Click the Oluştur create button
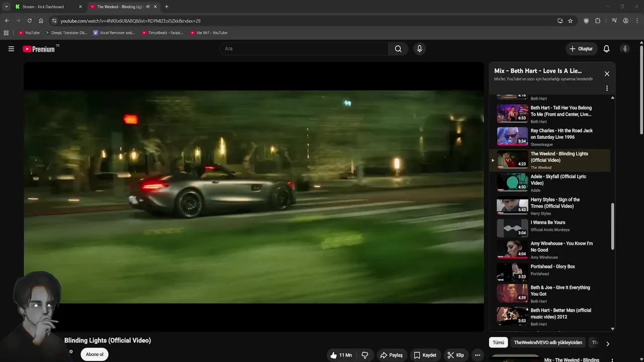 point(581,49)
